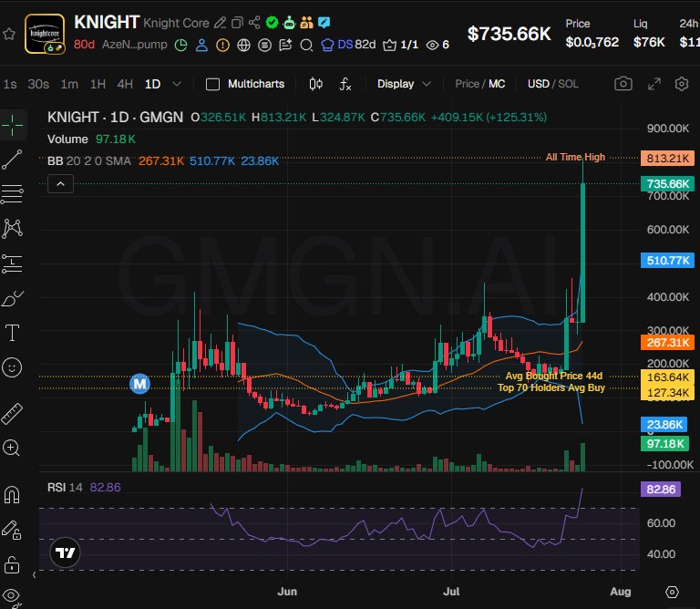Open the AI note sparkle icon
Image resolution: width=700 pixels, height=609 pixels.
coord(285,45)
